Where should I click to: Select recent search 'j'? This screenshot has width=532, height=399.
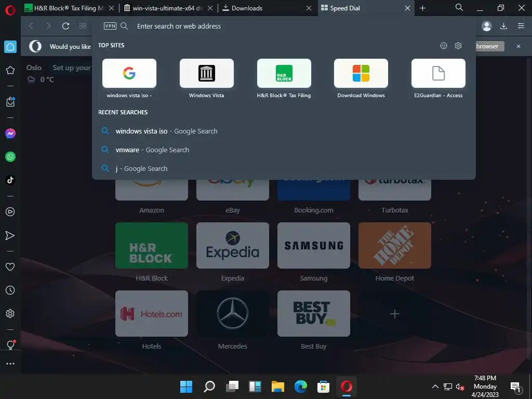[x=284, y=168]
